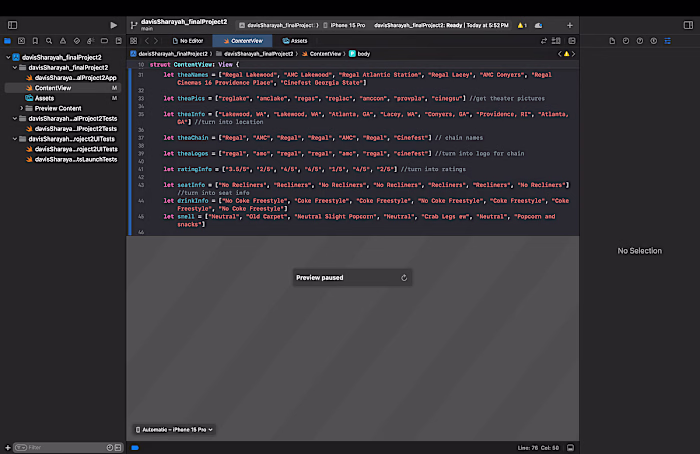The height and width of the screenshot is (454, 700).
Task: Show the Project navigator folder icon
Action: coord(8,41)
